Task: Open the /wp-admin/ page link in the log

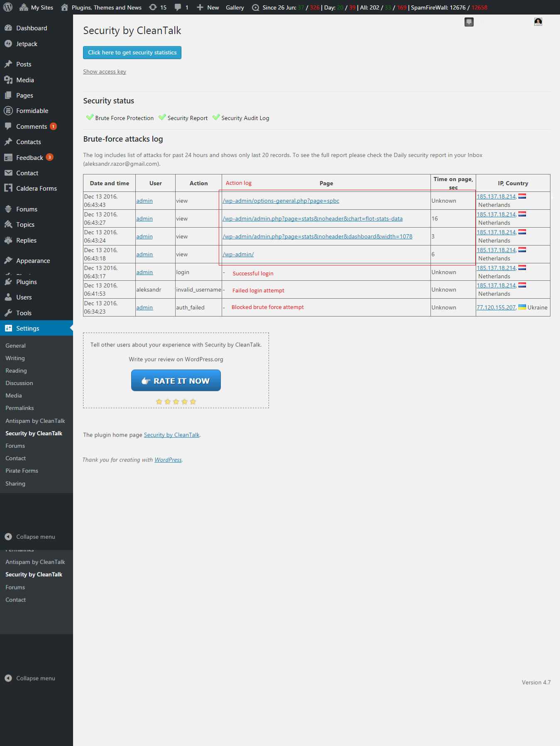Action: pyautogui.click(x=238, y=254)
